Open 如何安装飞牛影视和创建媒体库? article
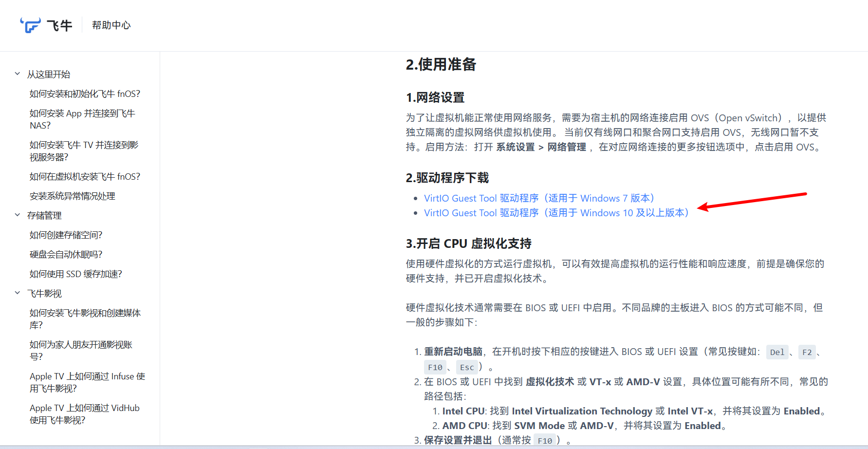Viewport: 868px width, 449px height. click(85, 319)
